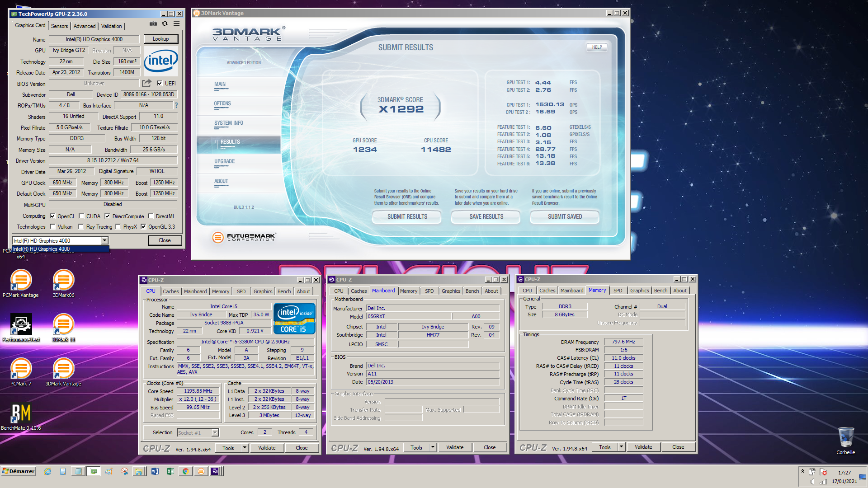The height and width of the screenshot is (488, 868).
Task: Click the Paint taskbar icon
Action: tap(109, 471)
